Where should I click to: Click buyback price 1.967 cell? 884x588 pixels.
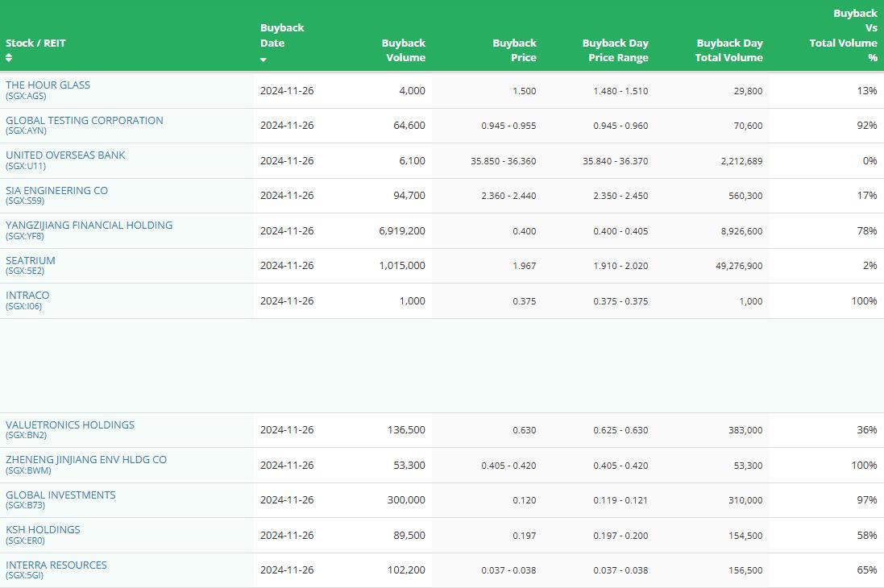click(x=525, y=266)
